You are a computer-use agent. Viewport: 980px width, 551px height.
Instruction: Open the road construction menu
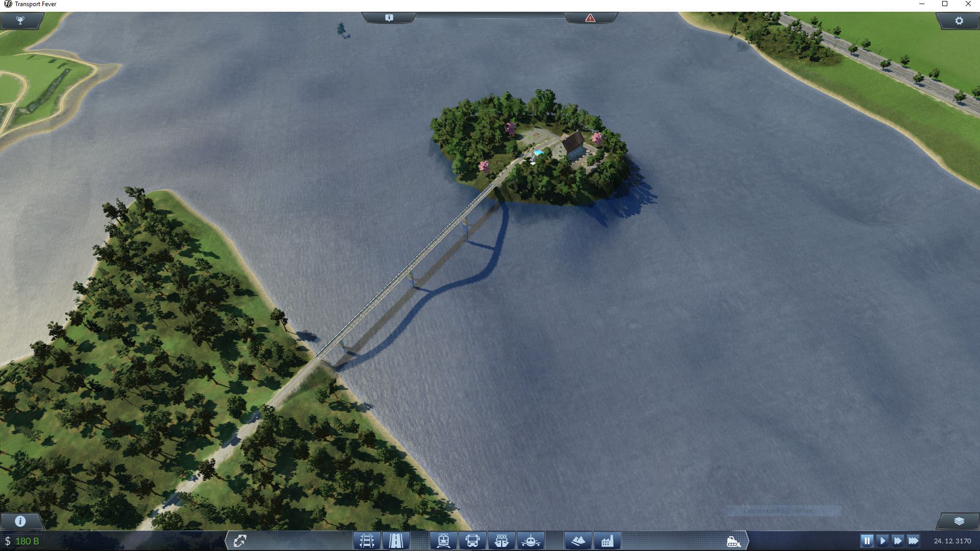[396, 540]
